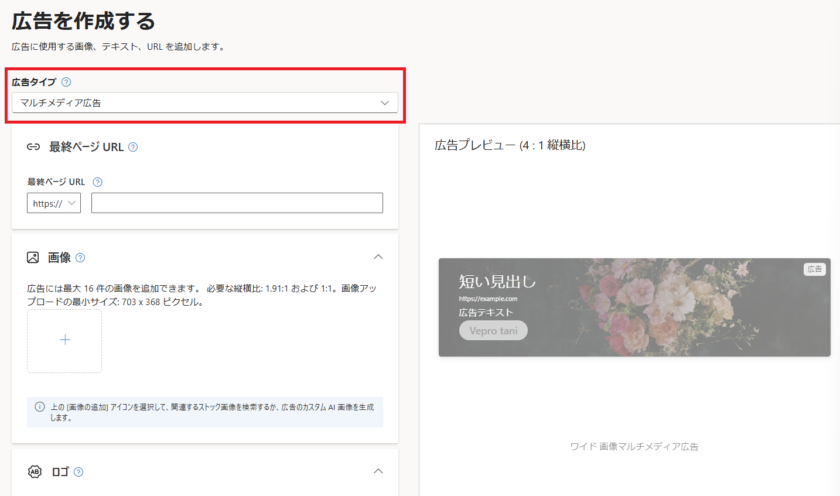The width and height of the screenshot is (840, 496).
Task: Click the AB logo icon beside ロゴ heading
Action: point(33,471)
